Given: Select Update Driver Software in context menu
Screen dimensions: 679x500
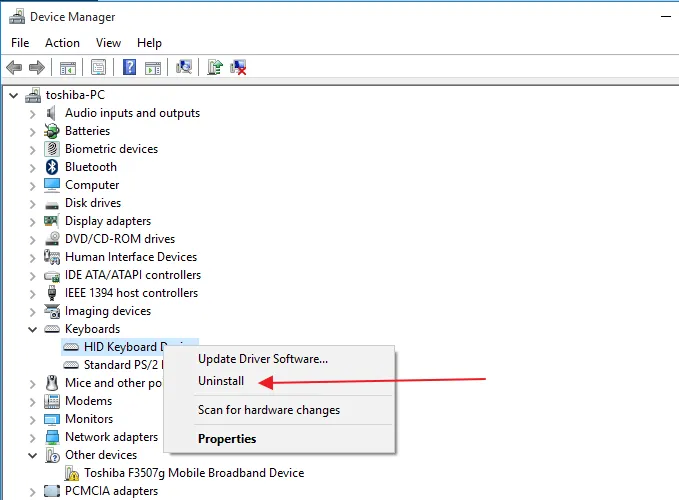Looking at the screenshot, I should tap(262, 358).
